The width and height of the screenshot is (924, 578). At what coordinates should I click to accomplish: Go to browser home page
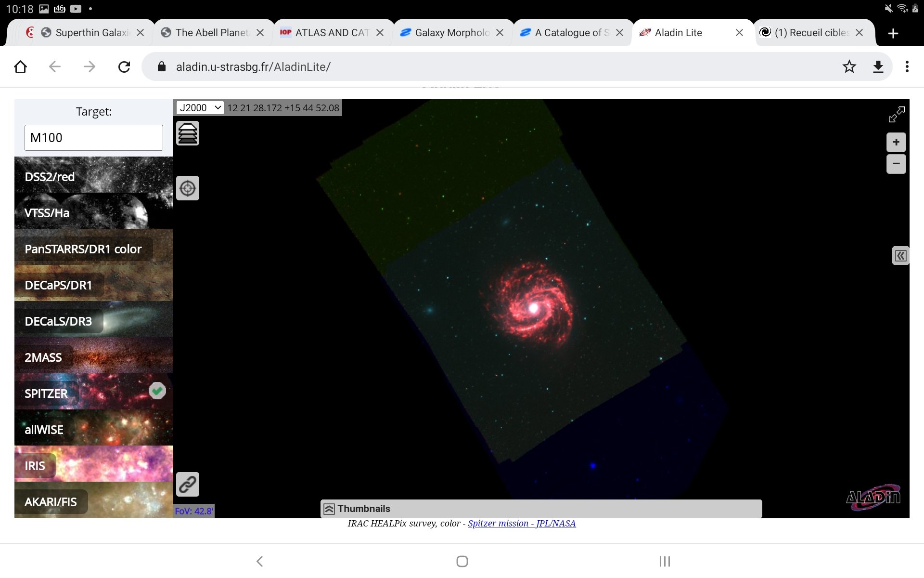coord(20,66)
